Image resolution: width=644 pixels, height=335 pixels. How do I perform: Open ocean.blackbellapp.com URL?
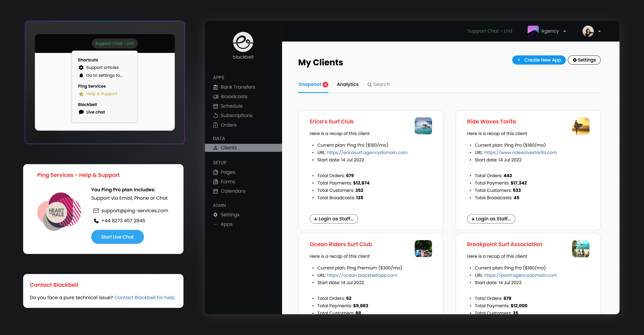click(x=362, y=275)
